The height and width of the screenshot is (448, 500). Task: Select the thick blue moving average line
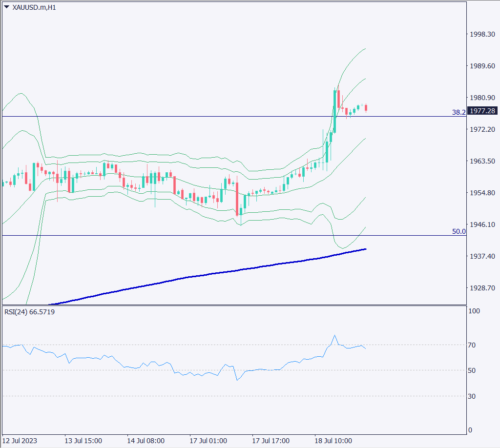(x=195, y=276)
